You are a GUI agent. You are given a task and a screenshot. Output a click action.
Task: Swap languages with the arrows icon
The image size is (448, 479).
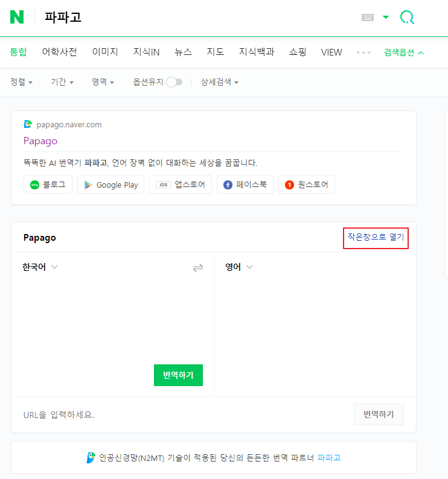pyautogui.click(x=198, y=268)
